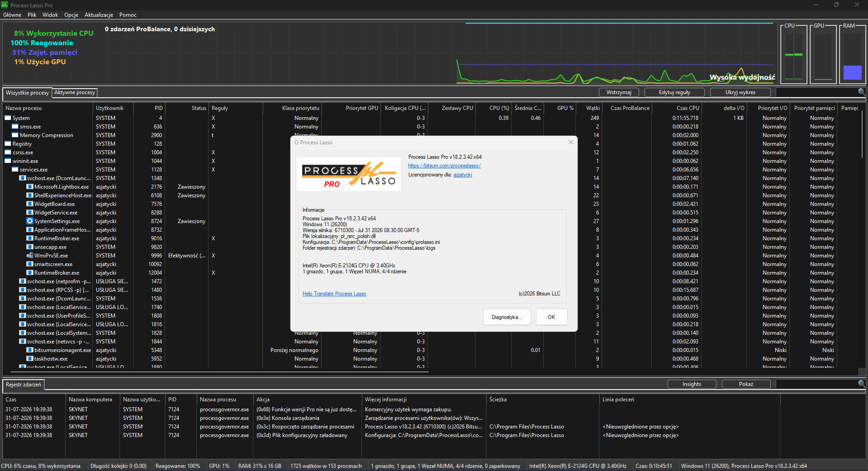Click the Process Lasso title bar icon
This screenshot has width=868, height=471.
click(5, 5)
